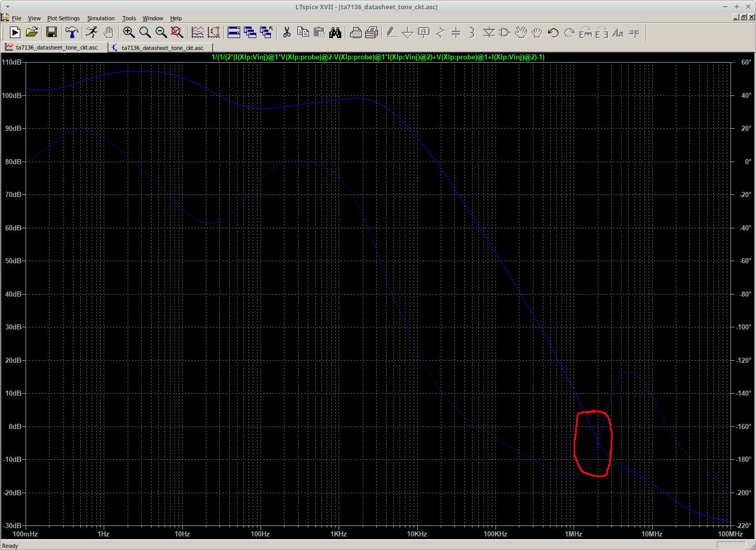Click the green trace expression label
756x550 pixels.
(378, 57)
